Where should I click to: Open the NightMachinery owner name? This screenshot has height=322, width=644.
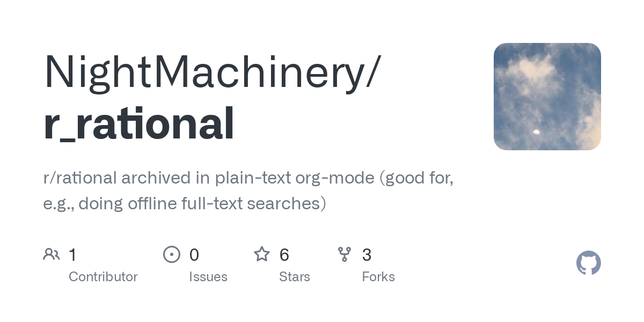coord(204,71)
